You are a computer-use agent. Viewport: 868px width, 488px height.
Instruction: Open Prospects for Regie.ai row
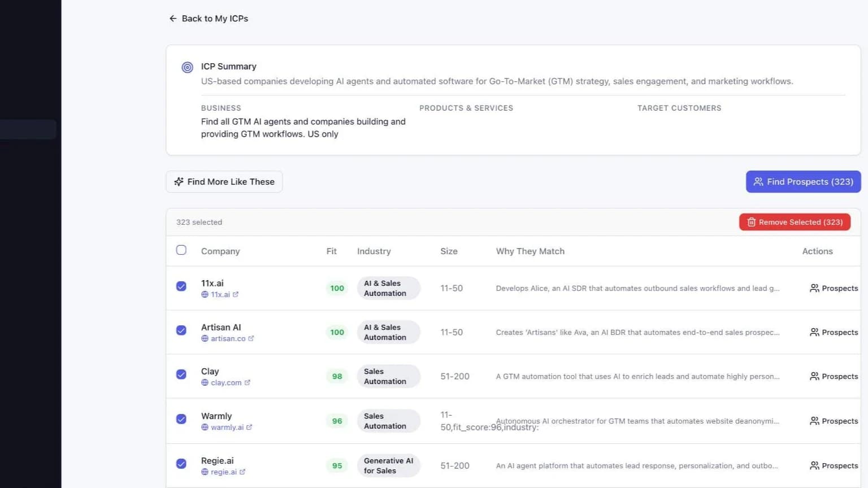pos(834,465)
